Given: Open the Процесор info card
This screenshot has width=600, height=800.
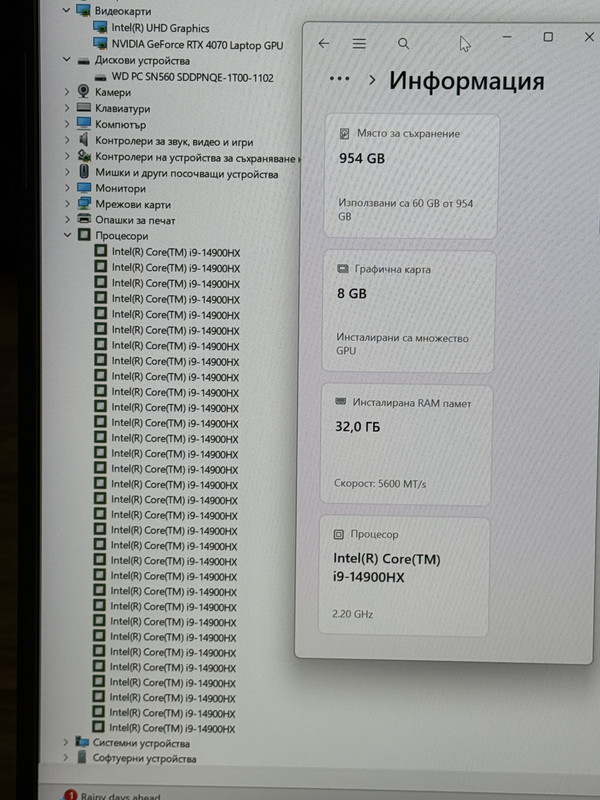Looking at the screenshot, I should [404, 577].
